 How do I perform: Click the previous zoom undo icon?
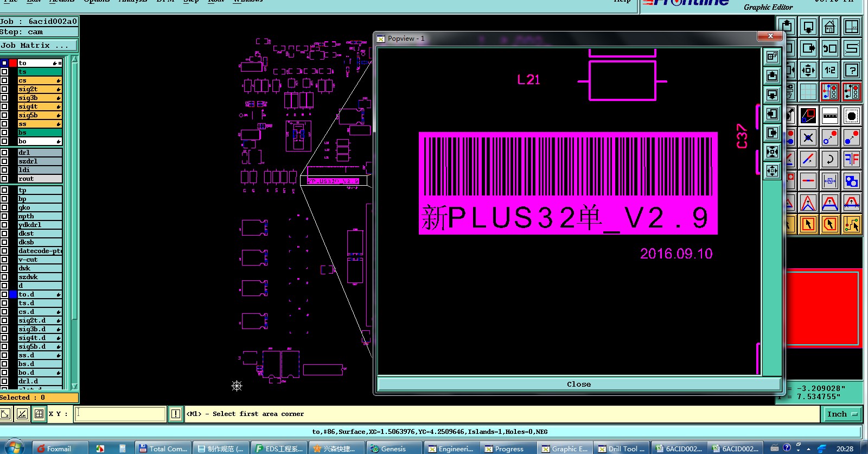tap(830, 48)
